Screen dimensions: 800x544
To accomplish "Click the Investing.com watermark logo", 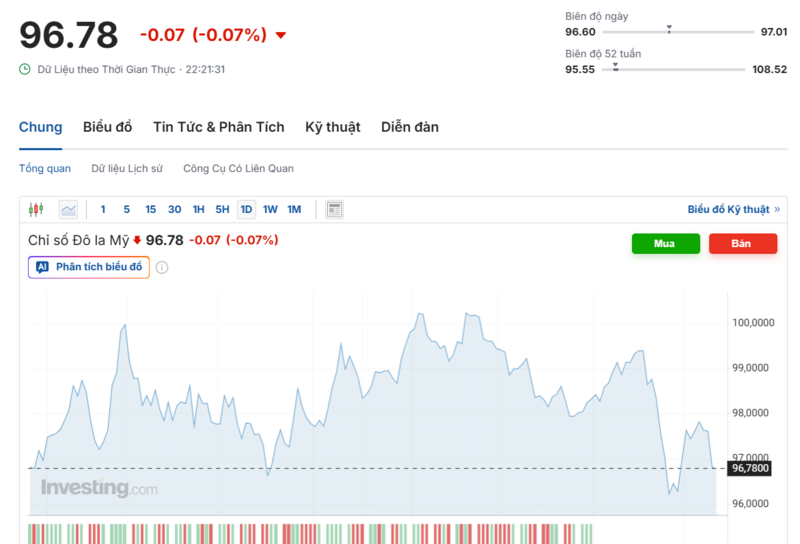I will tap(99, 488).
